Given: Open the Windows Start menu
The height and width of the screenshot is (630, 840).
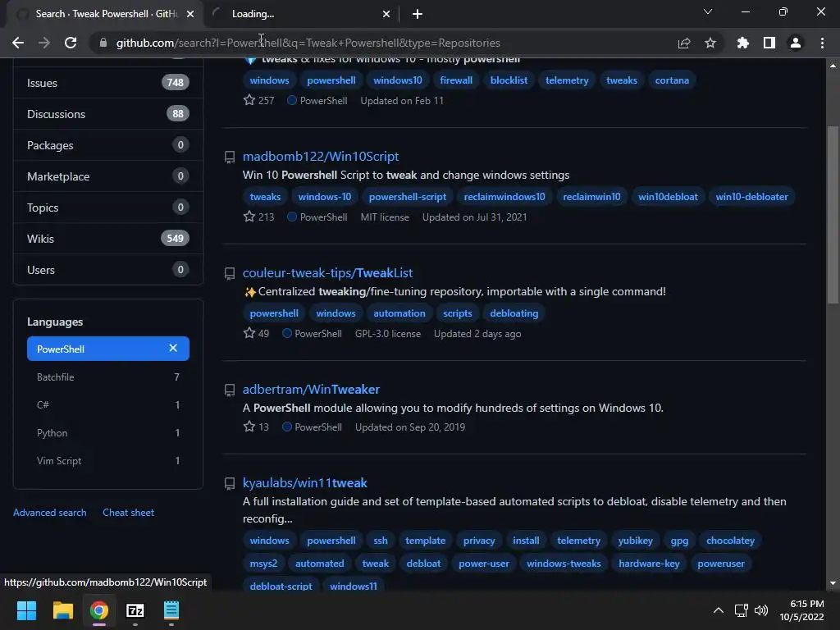Looking at the screenshot, I should click(x=26, y=610).
